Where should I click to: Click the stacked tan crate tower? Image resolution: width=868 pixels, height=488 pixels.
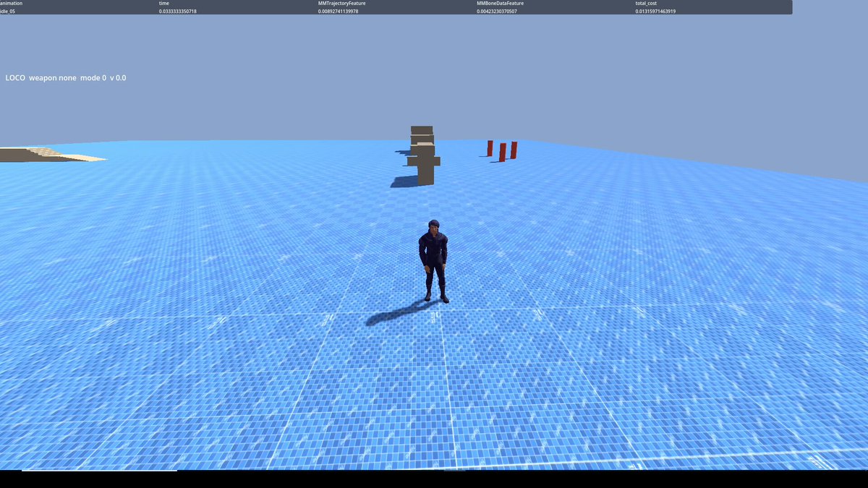pyautogui.click(x=424, y=155)
